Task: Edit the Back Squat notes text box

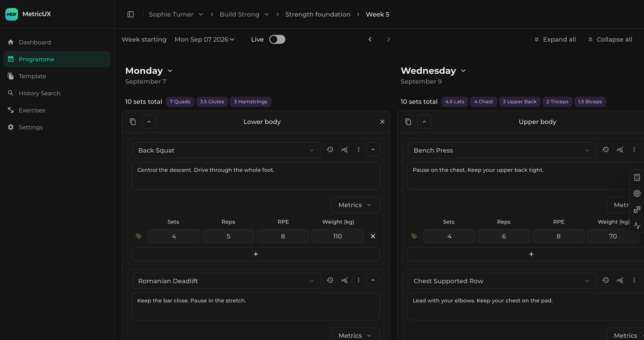Action: [x=256, y=176]
